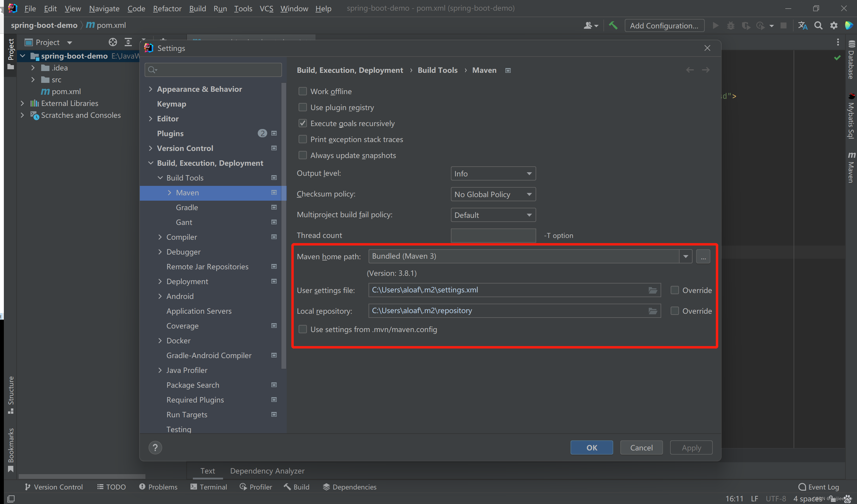857x504 pixels.
Task: Click the Thread count input field
Action: tap(492, 235)
